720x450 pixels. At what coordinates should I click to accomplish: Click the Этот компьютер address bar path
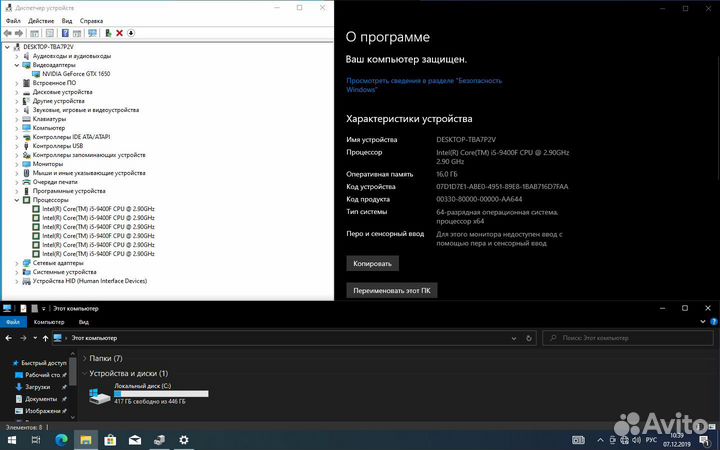[94, 338]
